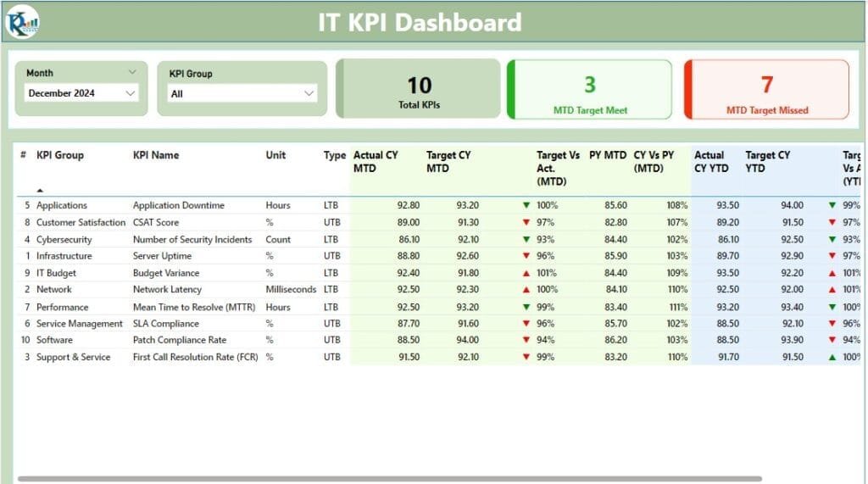Click the YTD red arrow in Infrastructure row
The height and width of the screenshot is (484, 868).
pos(832,256)
